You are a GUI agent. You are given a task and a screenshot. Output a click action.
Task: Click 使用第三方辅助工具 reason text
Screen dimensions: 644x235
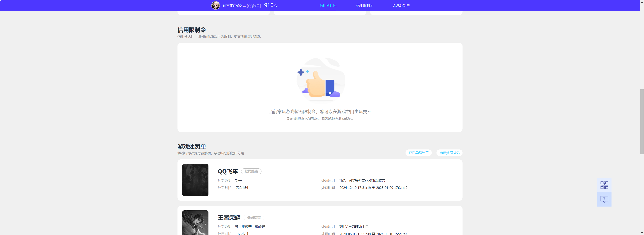coord(353,226)
